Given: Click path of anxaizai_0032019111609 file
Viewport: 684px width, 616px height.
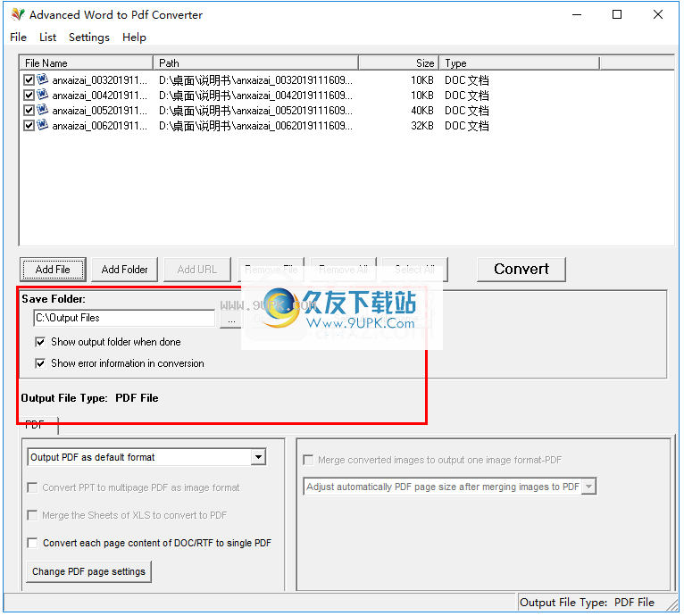Looking at the screenshot, I should click(255, 80).
